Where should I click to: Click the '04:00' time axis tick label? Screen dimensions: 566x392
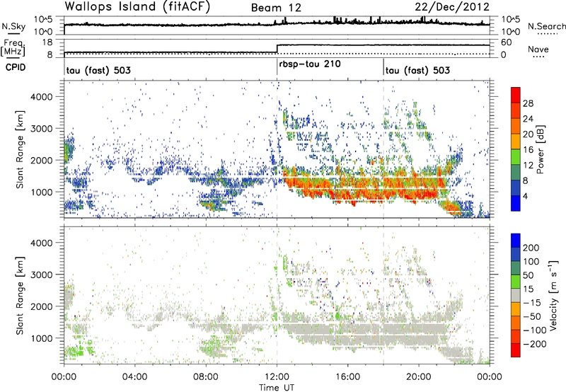tap(134, 377)
